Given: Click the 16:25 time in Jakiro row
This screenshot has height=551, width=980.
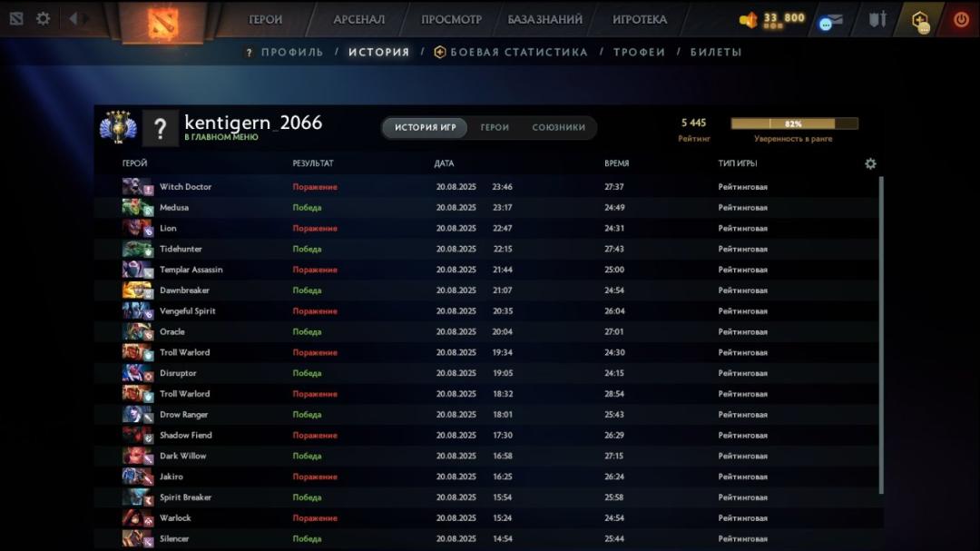Looking at the screenshot, I should coord(503,477).
